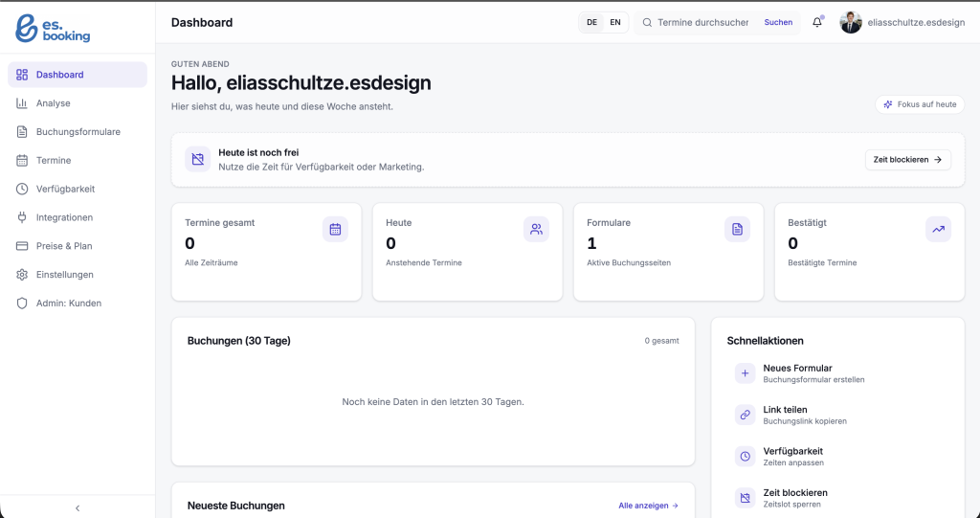Click the Termine calendar icon in sidebar

click(22, 160)
